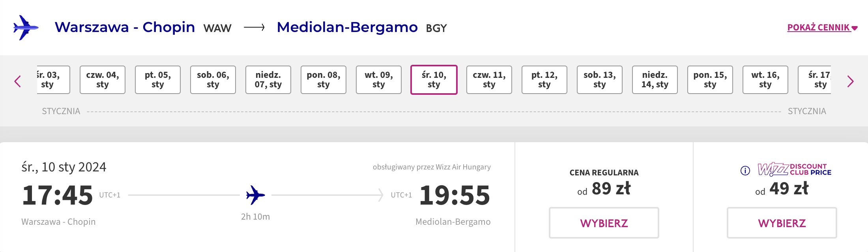Click the plane icon on the flight duration line

click(256, 195)
